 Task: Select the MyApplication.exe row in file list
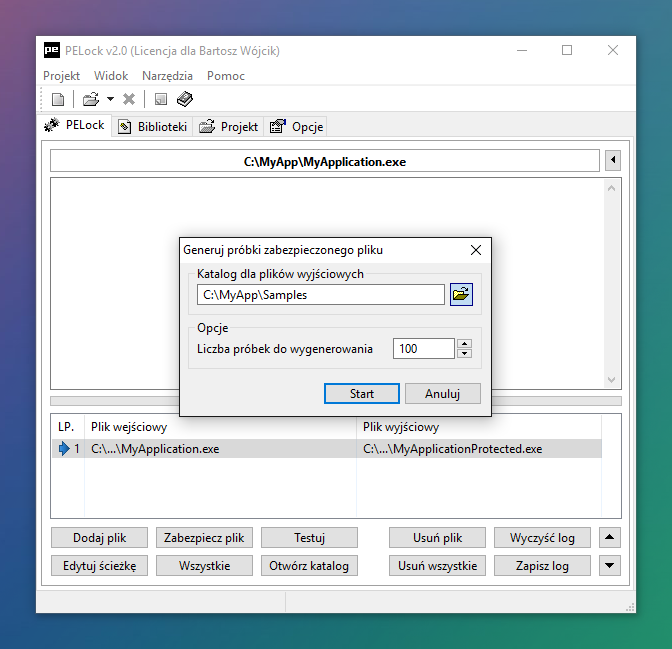click(x=220, y=449)
